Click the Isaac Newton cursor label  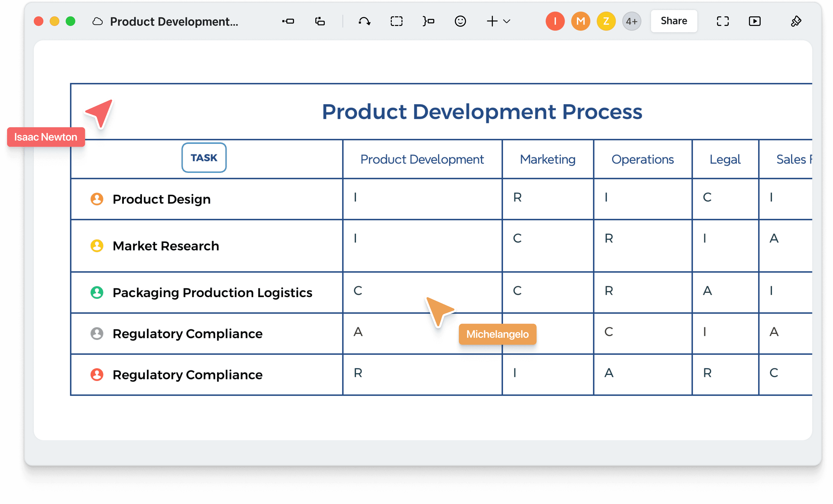click(46, 137)
